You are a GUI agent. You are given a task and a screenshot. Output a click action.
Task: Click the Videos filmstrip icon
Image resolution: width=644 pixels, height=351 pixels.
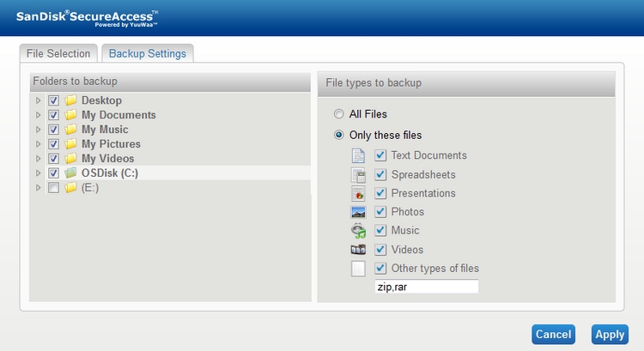click(x=358, y=249)
